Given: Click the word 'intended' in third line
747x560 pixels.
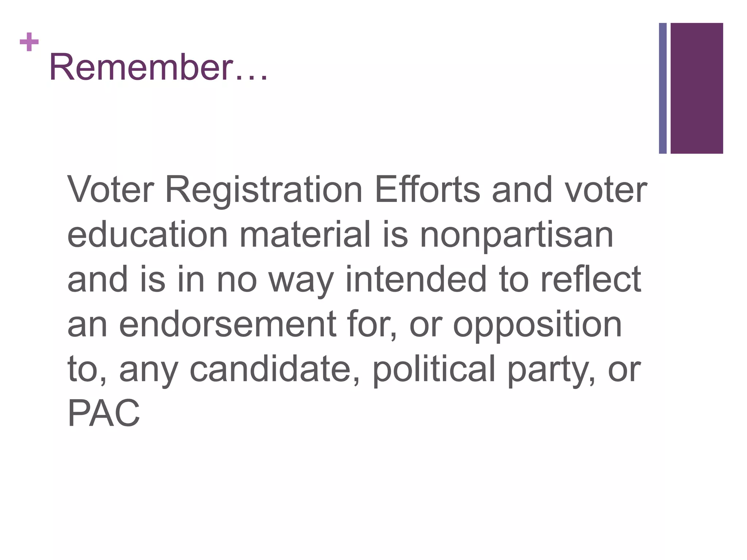Looking at the screenshot, I should [416, 279].
